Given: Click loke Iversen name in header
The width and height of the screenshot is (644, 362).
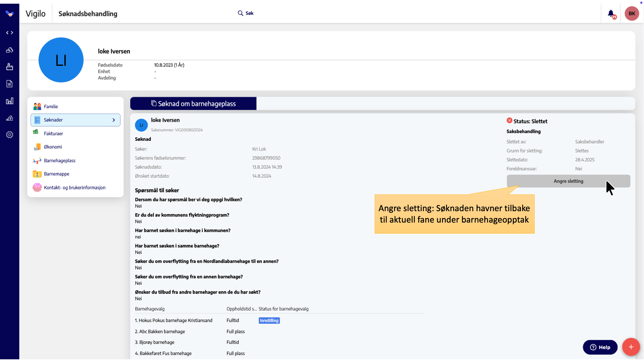Looking at the screenshot, I should [114, 51].
